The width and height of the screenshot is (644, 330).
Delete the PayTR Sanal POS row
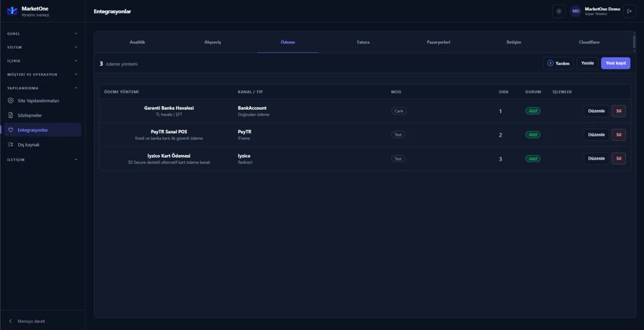[619, 135]
